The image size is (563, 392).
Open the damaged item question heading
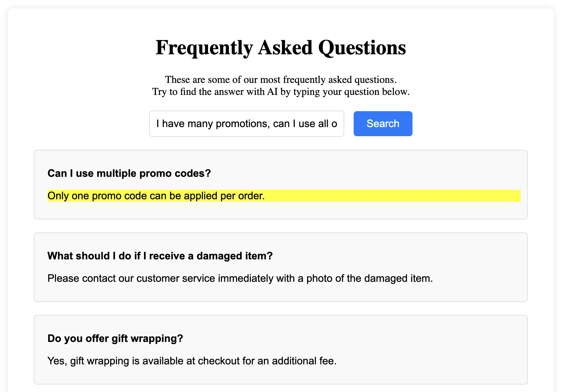click(160, 256)
